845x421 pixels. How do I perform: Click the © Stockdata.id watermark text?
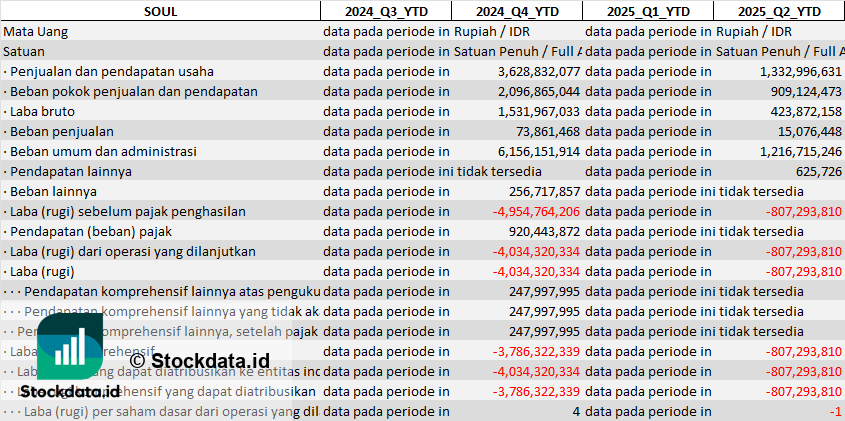click(x=200, y=360)
